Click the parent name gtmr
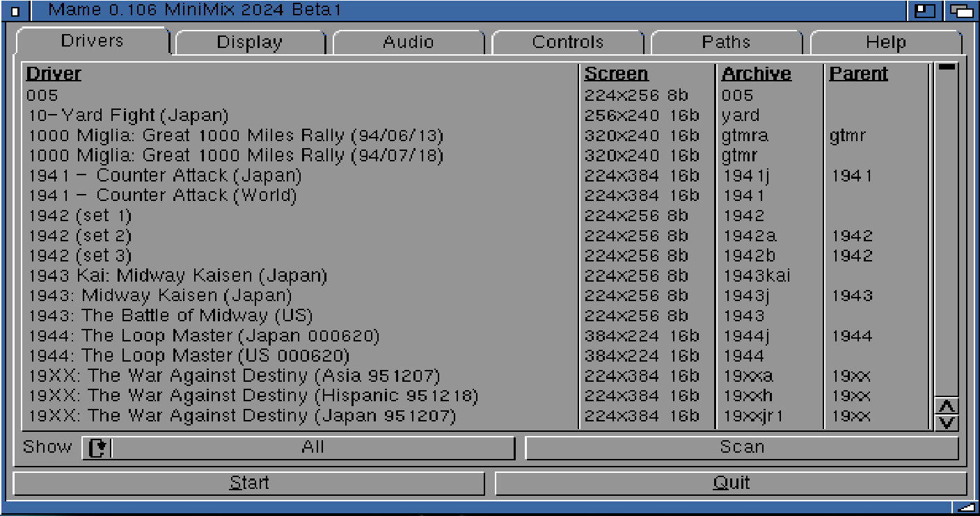The width and height of the screenshot is (980, 516). pyautogui.click(x=848, y=136)
